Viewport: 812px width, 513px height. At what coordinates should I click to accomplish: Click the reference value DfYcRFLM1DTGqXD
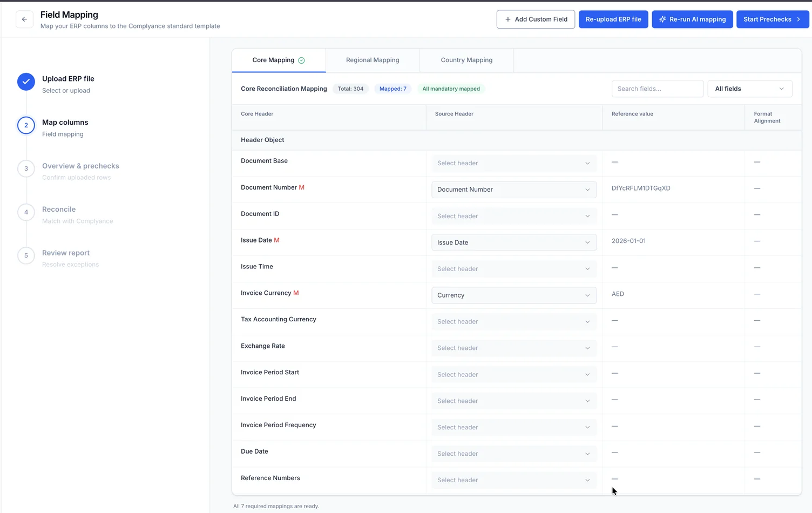641,188
